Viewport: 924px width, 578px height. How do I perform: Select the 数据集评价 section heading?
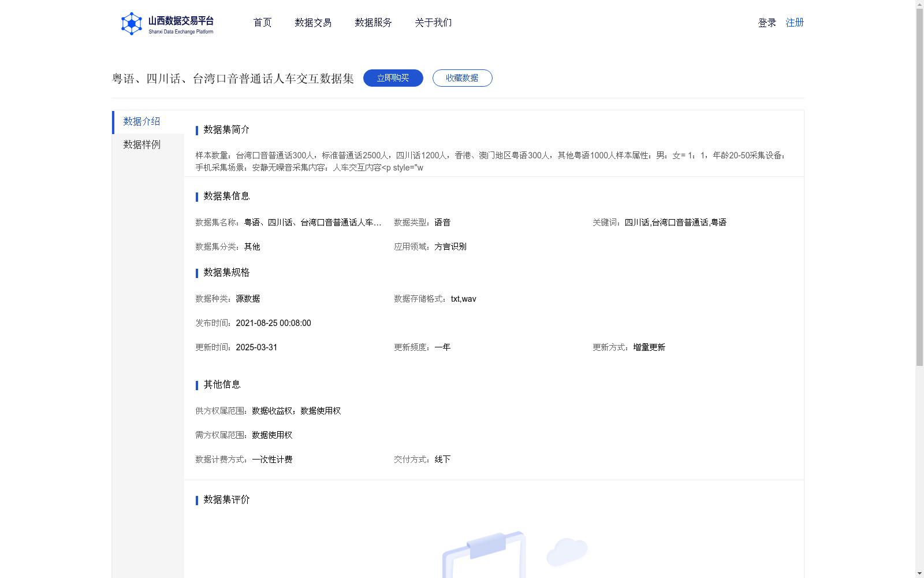click(x=226, y=499)
